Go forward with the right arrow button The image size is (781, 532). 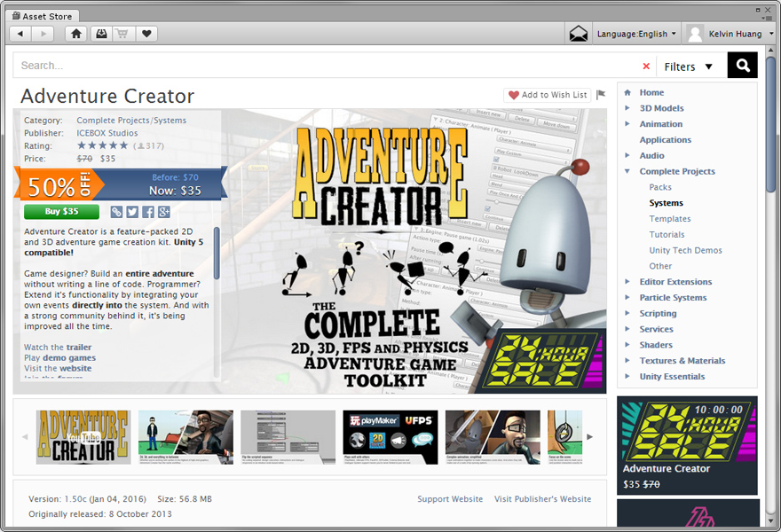(x=43, y=34)
